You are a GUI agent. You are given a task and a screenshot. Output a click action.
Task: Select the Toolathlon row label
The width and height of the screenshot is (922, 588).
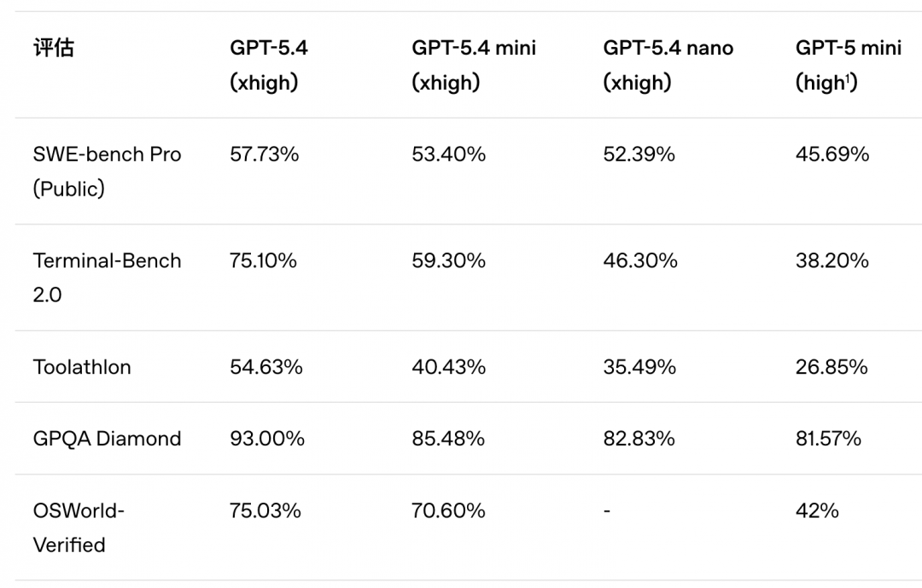(82, 367)
